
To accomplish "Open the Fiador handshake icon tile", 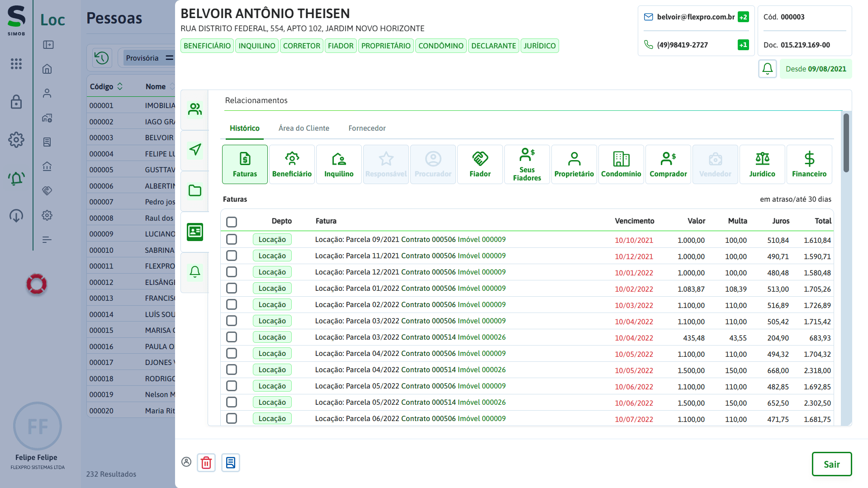I will click(x=480, y=164).
